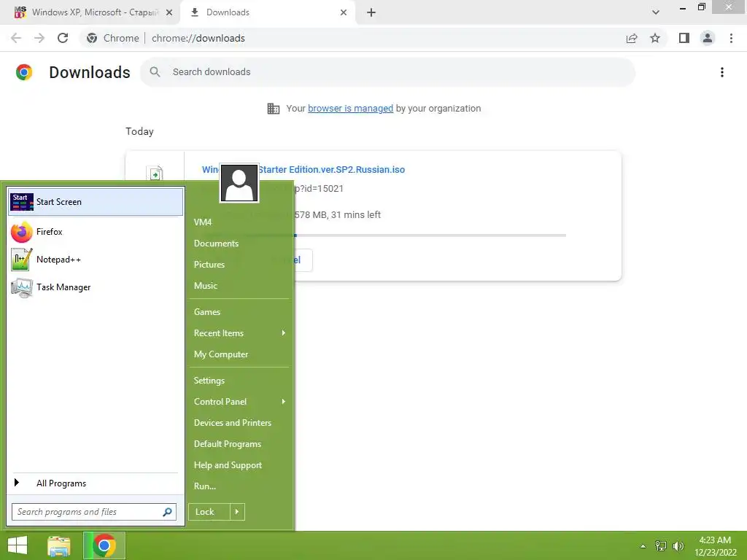Viewport: 747px width, 560px height.
Task: Click the managed organization building icon
Action: click(x=274, y=109)
